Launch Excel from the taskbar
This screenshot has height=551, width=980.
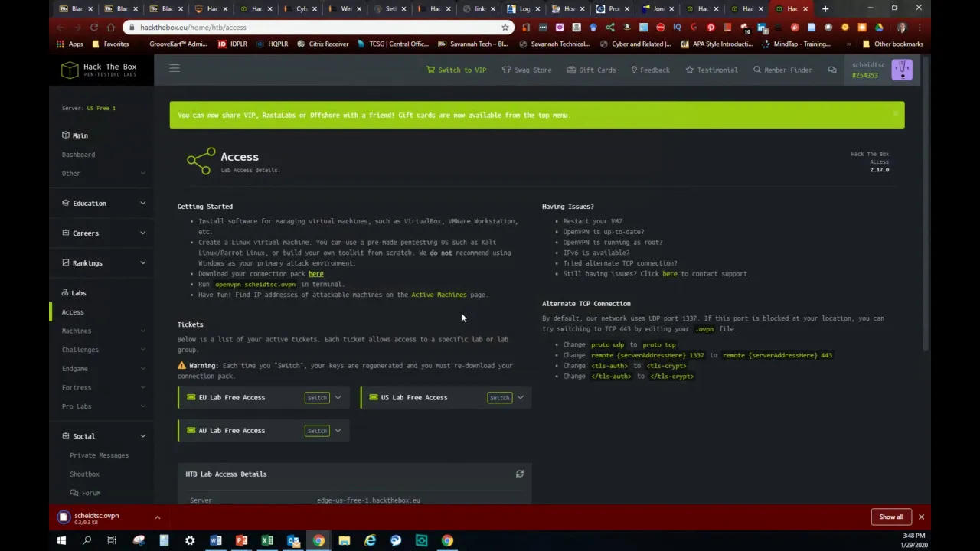pyautogui.click(x=267, y=541)
